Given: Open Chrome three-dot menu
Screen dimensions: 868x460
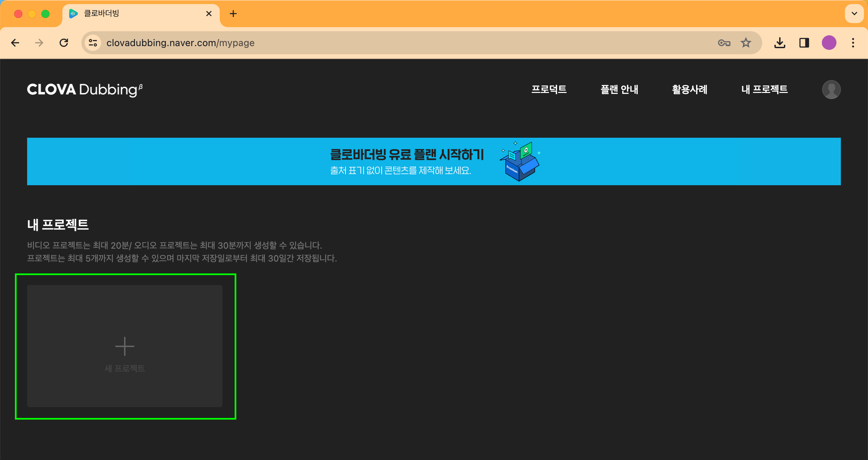Looking at the screenshot, I should click(853, 43).
